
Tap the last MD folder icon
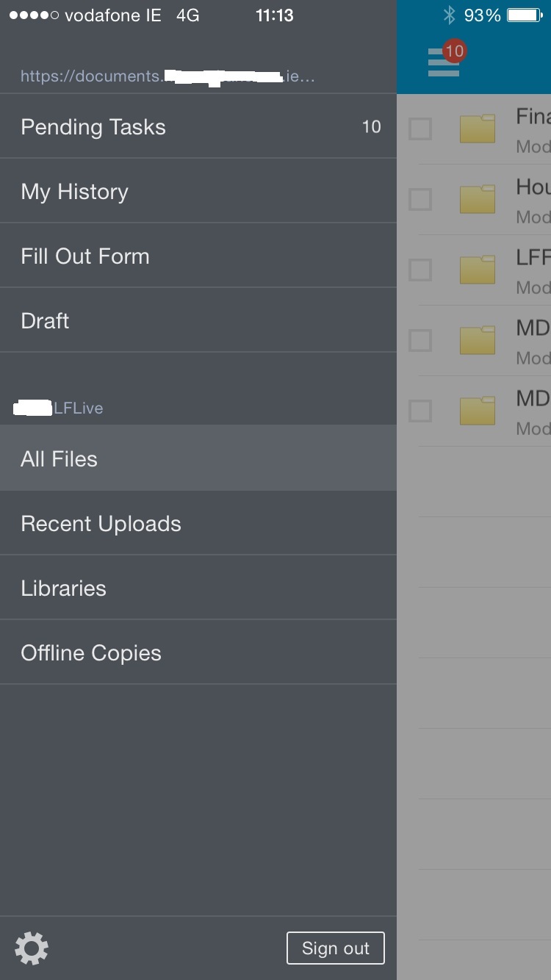478,411
